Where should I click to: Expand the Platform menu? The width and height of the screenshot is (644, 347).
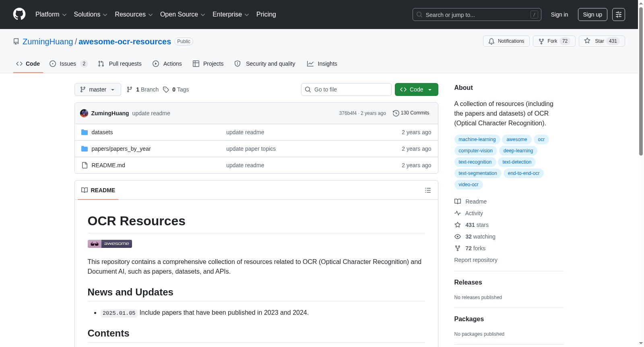click(x=51, y=15)
